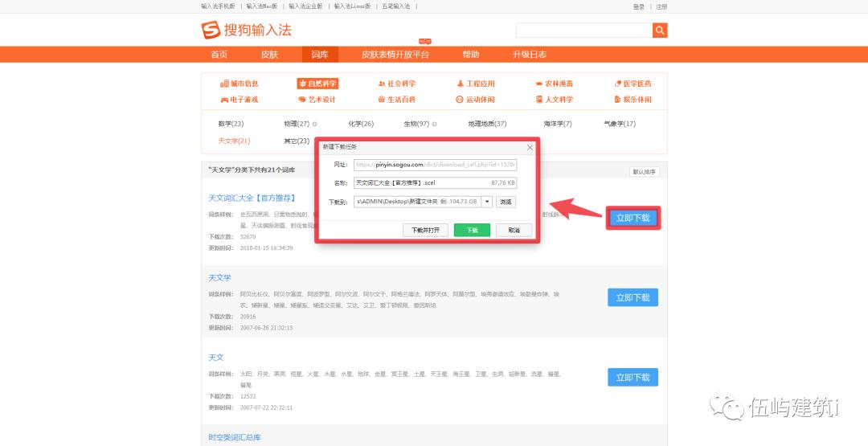
Task: Go to the 皮肤 nav tab
Action: tap(269, 54)
